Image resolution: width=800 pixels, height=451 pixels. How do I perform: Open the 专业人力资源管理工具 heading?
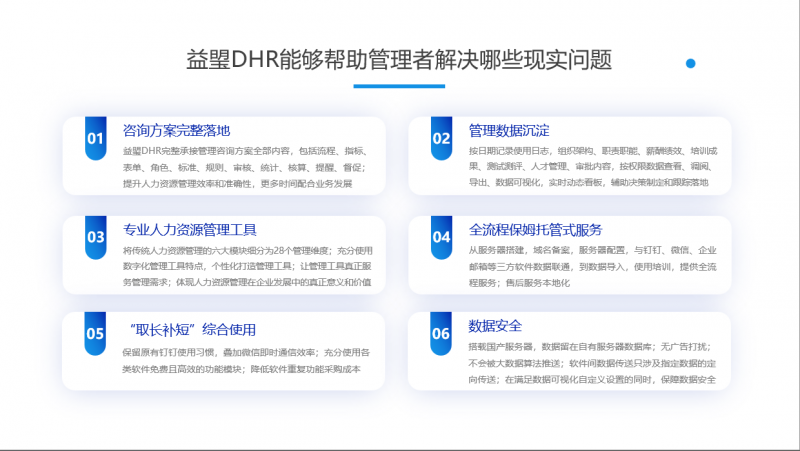tap(190, 228)
